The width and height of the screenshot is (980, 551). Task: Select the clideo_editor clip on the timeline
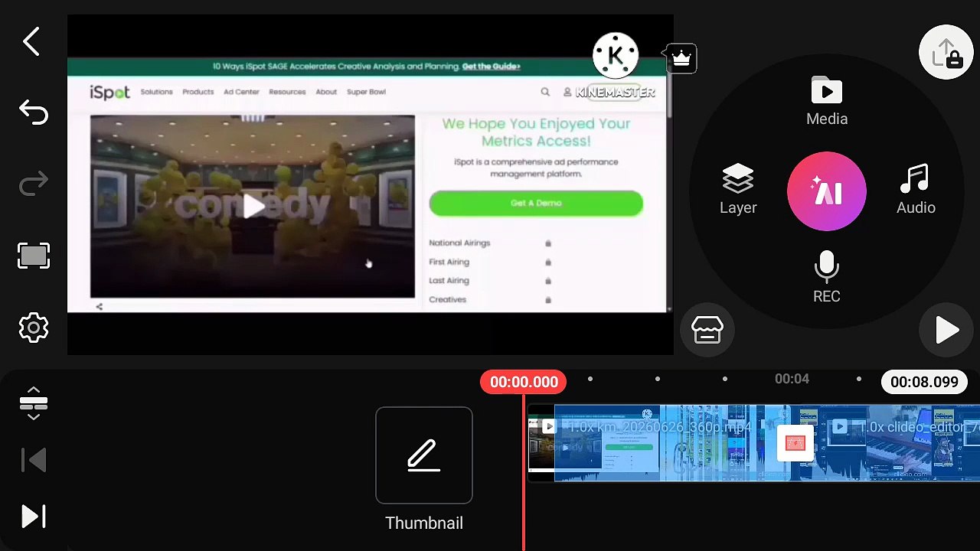[890, 443]
